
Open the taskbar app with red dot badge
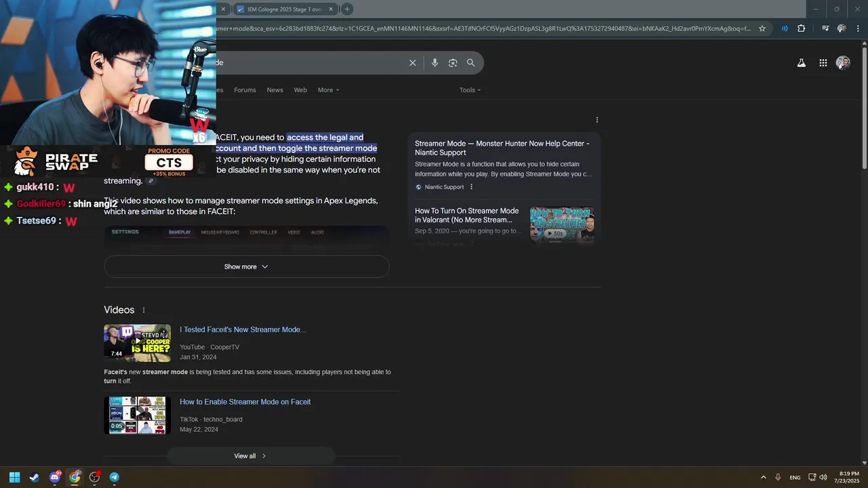coord(94,477)
